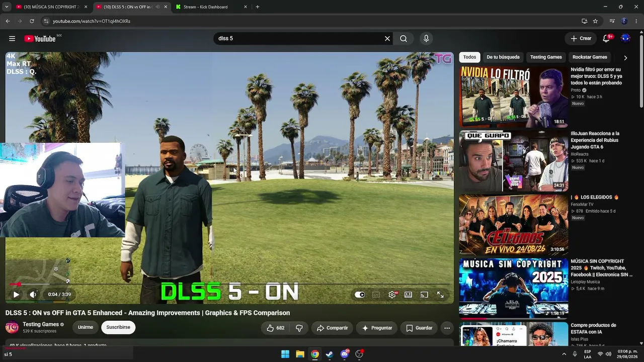
Task: Open Chrome's three-dot menu
Action: pos(636,21)
